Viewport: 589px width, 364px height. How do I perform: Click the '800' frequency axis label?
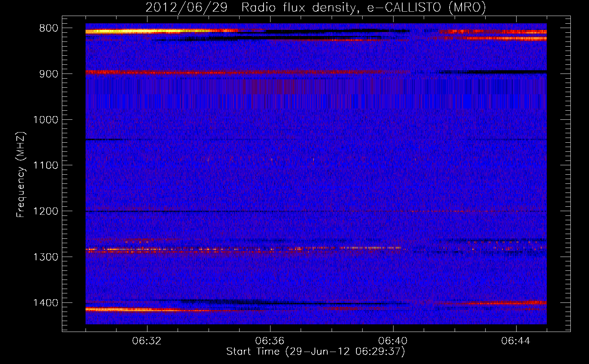[49, 28]
